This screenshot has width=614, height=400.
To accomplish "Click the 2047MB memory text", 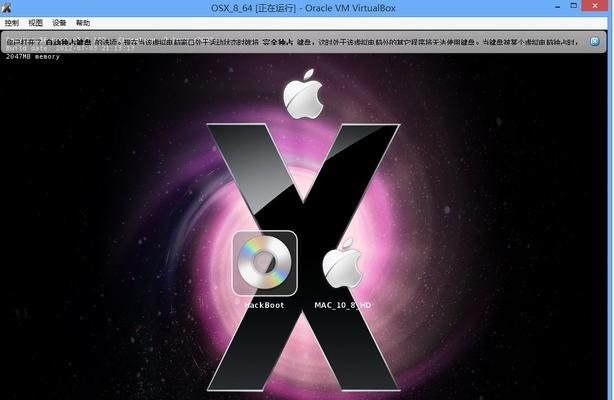I will tap(33, 56).
